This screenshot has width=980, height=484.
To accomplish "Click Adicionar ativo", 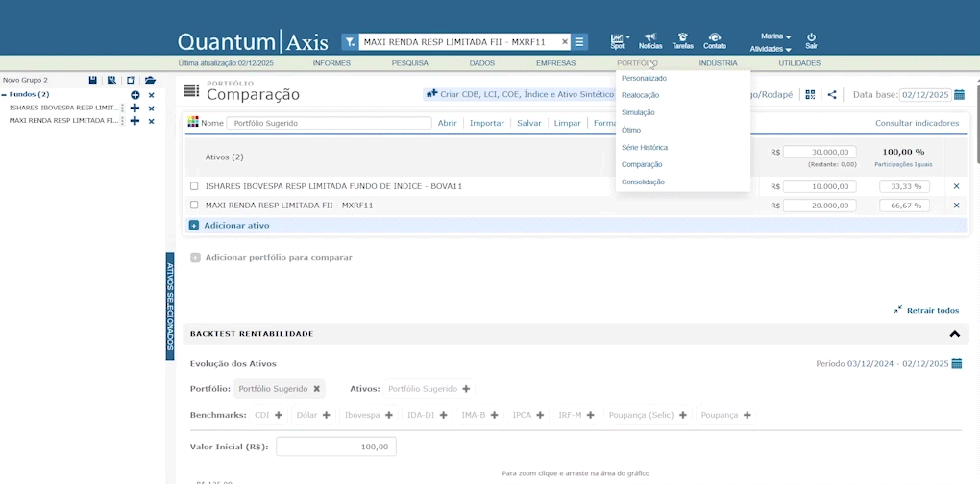I will [235, 226].
